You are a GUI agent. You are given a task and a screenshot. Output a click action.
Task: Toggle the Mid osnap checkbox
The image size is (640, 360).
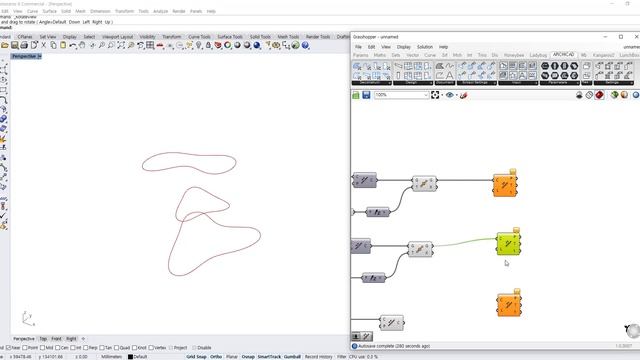pos(42,348)
